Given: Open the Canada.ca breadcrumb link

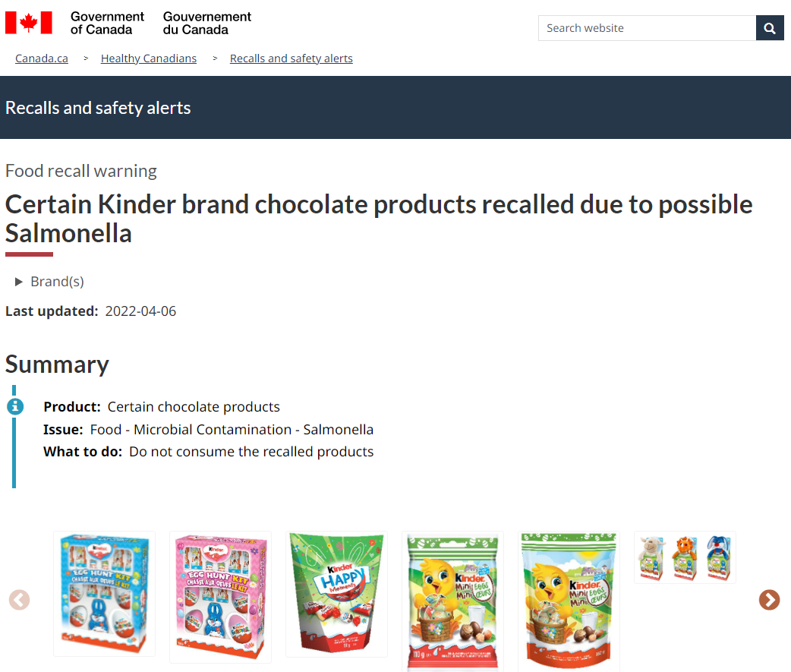Looking at the screenshot, I should click(41, 58).
